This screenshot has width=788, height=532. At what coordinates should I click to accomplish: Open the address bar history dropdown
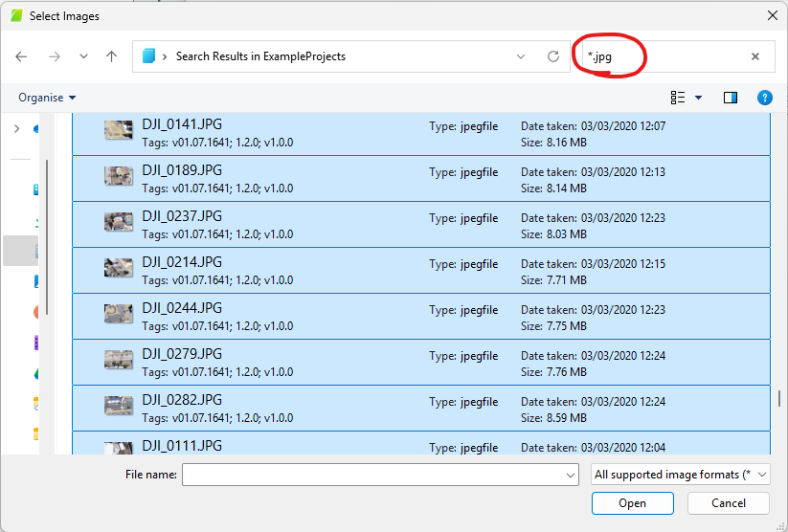tap(521, 56)
